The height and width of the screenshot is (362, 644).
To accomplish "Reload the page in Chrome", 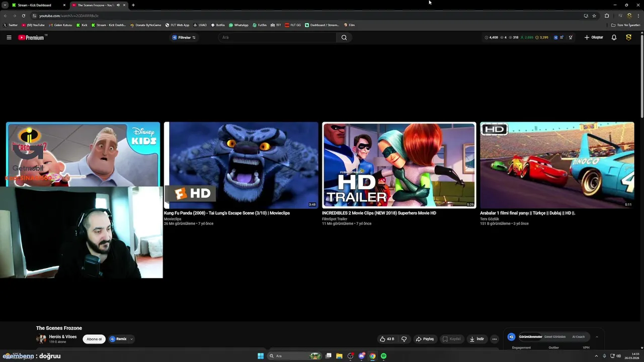I will tap(23, 16).
